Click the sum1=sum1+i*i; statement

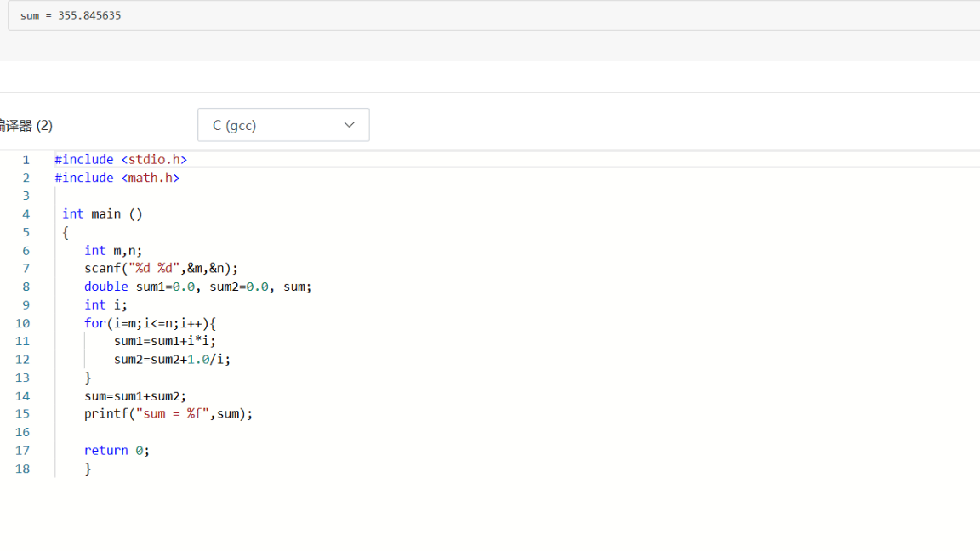164,341
